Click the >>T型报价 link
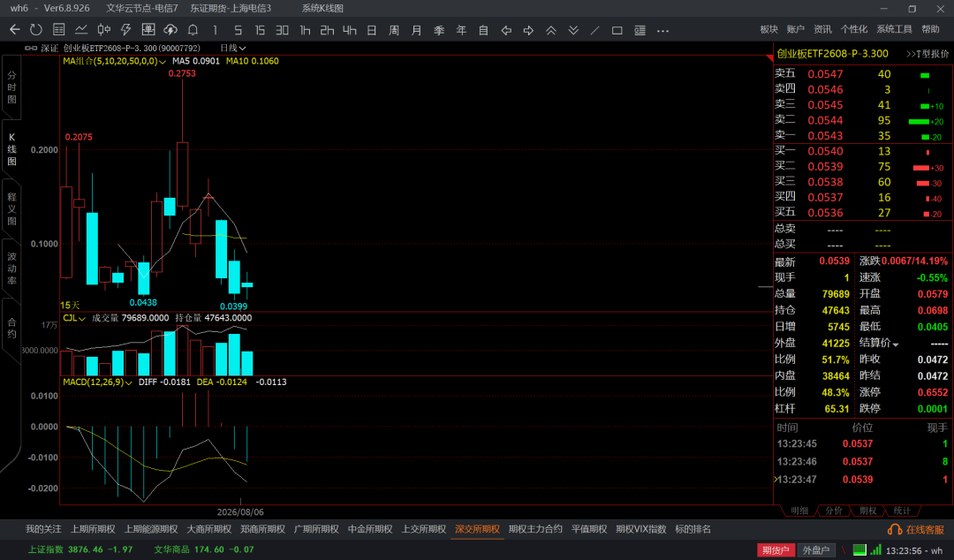Viewport: 954px width, 560px height. click(x=927, y=54)
